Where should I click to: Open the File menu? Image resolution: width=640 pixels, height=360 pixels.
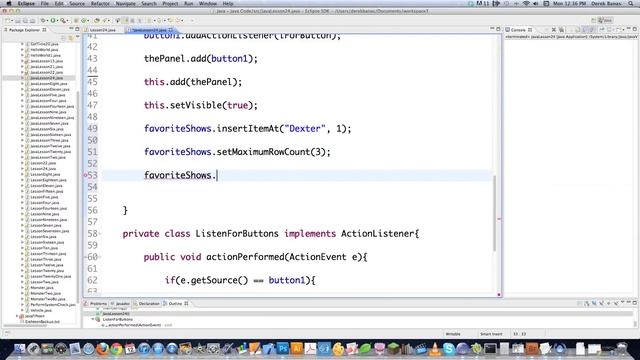44,3
